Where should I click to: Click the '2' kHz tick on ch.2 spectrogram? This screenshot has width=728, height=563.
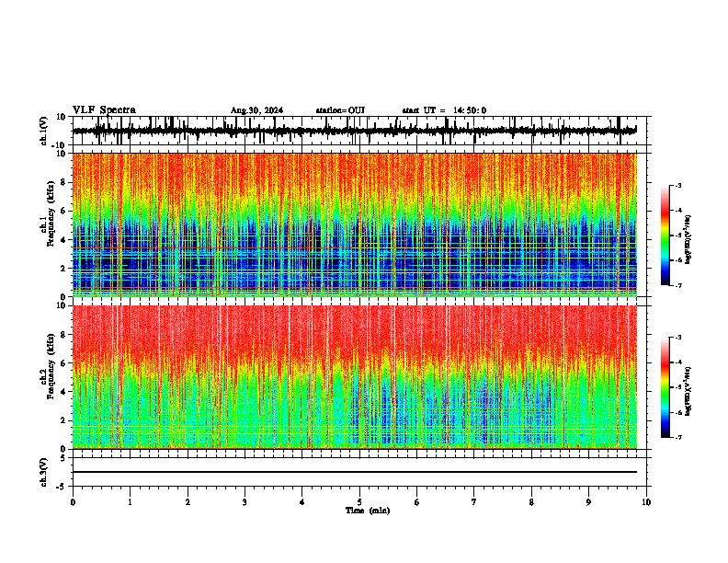click(x=63, y=420)
